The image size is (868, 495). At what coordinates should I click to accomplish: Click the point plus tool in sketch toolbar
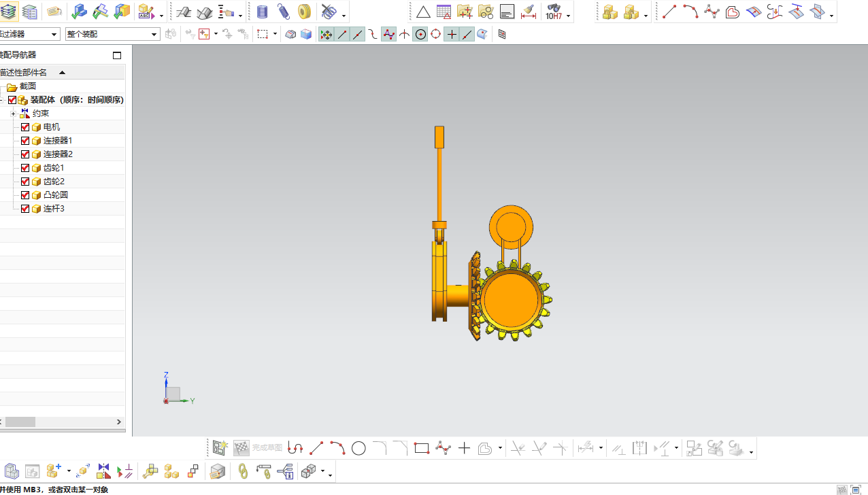coord(464,448)
